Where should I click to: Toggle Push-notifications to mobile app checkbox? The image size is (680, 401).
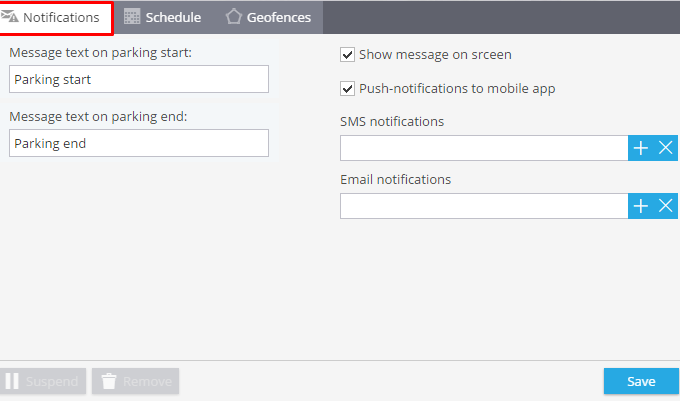point(347,89)
